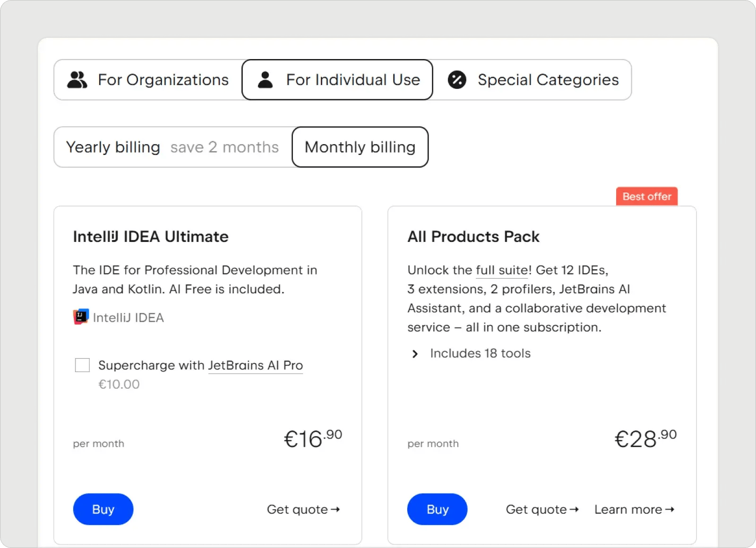Viewport: 756px width, 548px height.
Task: Expand the Includes 18 tools chevron
Action: click(415, 354)
